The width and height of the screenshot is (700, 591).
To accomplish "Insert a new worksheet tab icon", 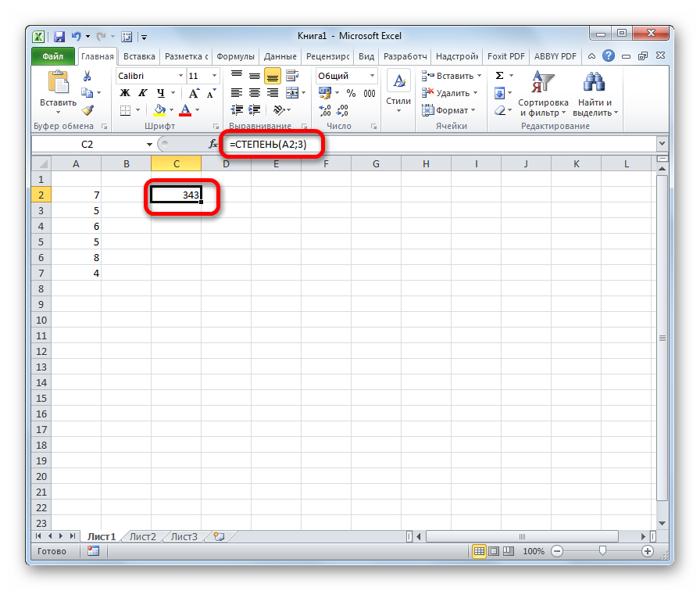I will pos(219,536).
